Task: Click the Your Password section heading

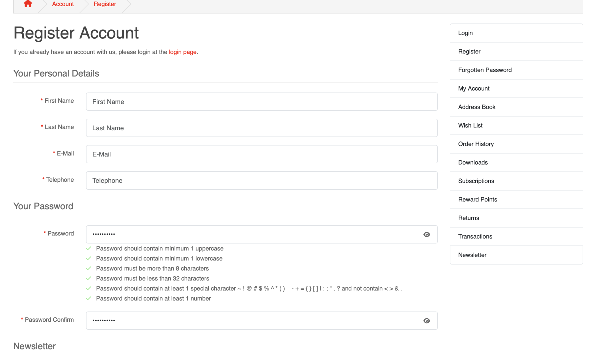Action: 43,206
